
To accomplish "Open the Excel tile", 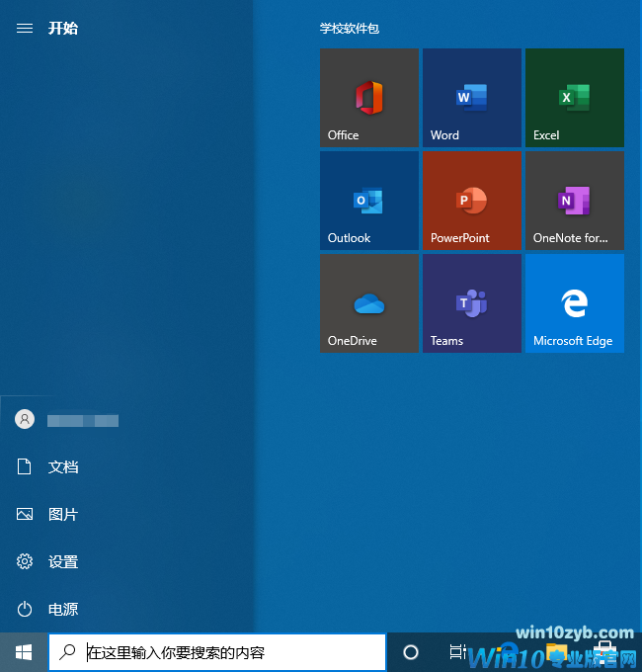I will [x=574, y=98].
